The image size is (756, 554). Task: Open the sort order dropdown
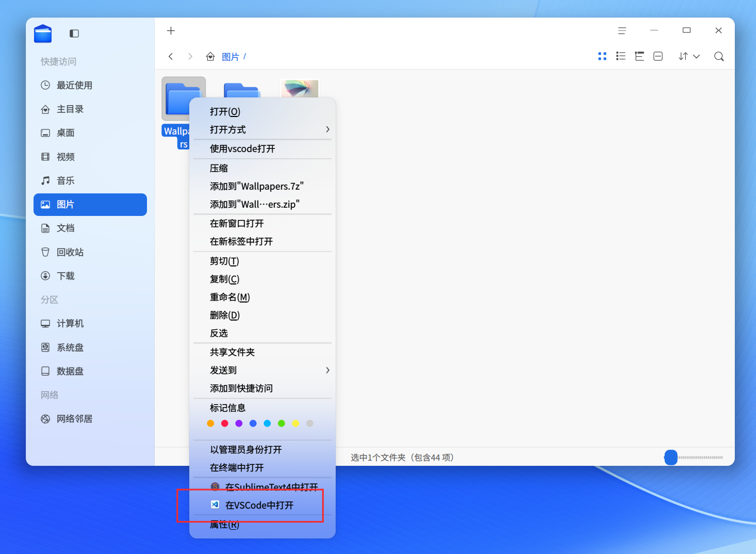tap(689, 56)
